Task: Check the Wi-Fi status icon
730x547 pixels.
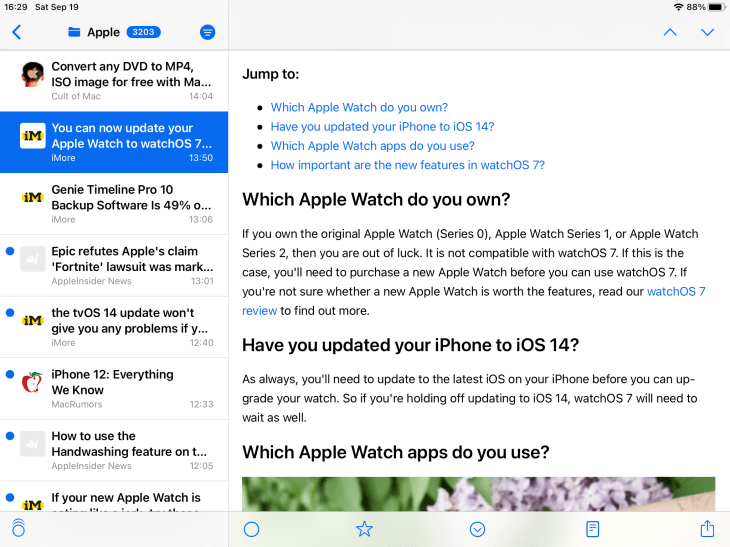Action: tap(678, 7)
